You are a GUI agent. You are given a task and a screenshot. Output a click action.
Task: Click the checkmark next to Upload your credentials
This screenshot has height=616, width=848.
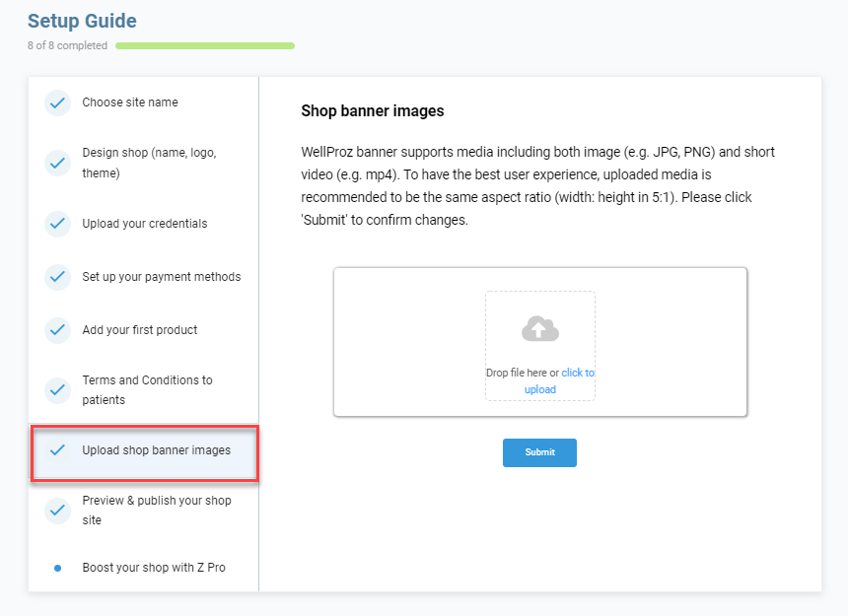57,224
